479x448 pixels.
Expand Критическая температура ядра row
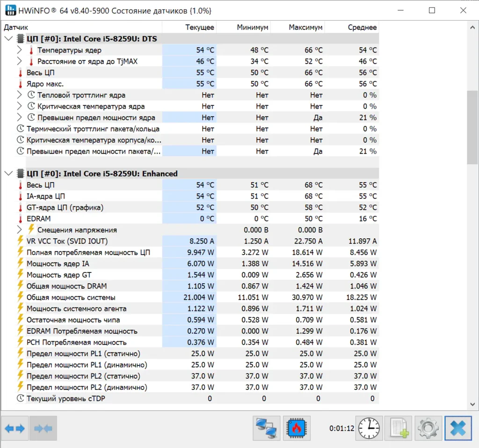19,106
